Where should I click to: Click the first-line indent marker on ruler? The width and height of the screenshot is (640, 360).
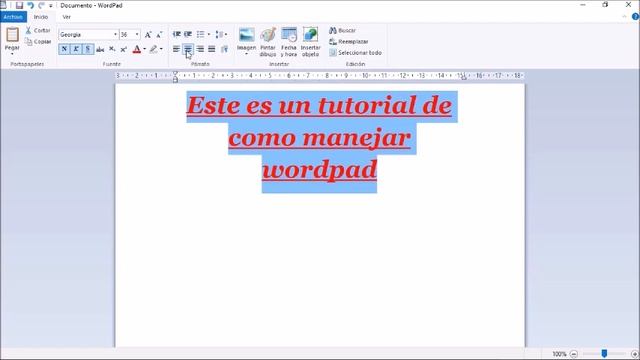click(x=176, y=73)
